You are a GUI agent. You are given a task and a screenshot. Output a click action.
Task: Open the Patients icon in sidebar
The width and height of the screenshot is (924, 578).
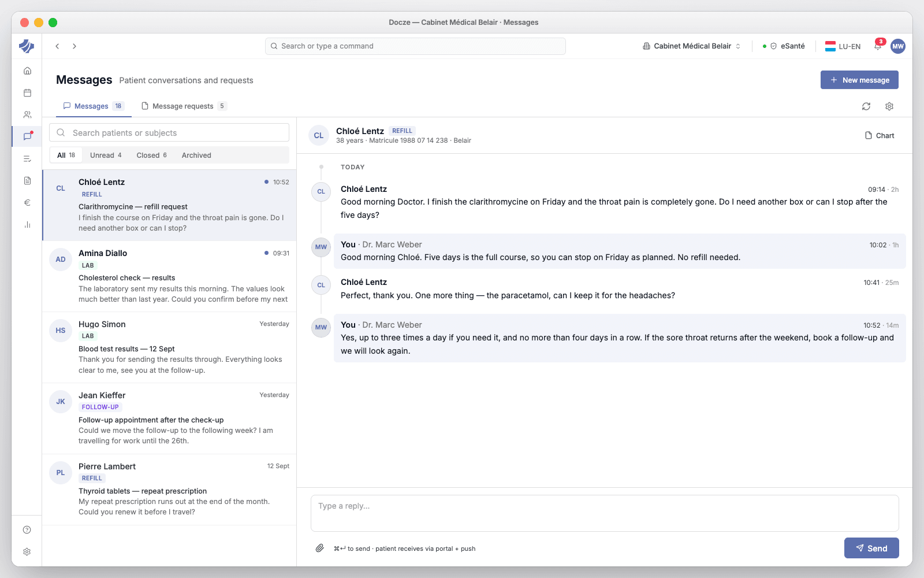pos(27,114)
